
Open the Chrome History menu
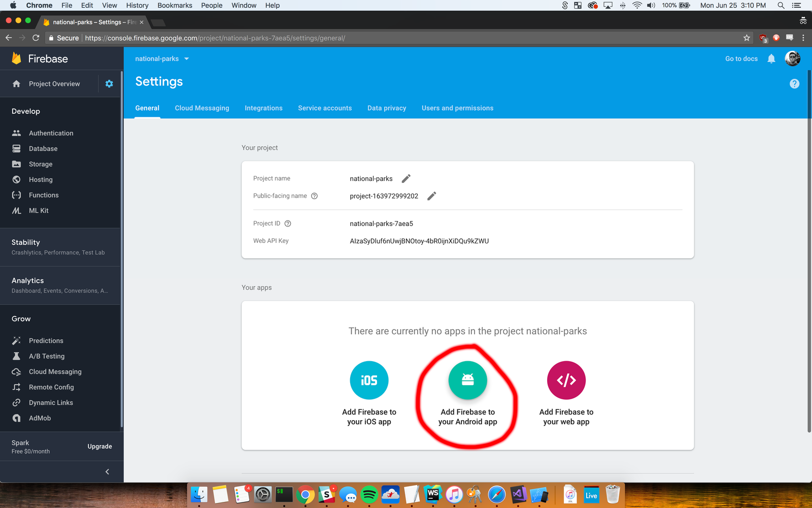(x=137, y=5)
